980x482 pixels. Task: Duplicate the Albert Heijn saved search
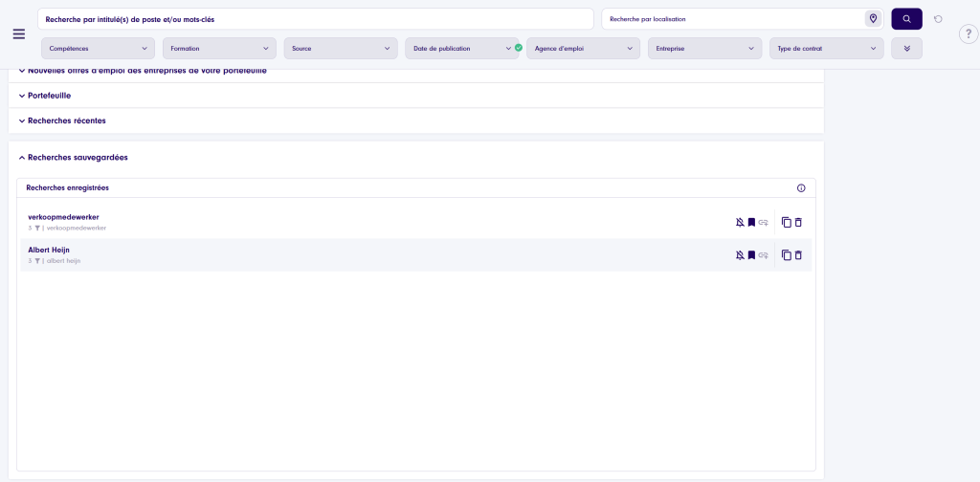786,255
